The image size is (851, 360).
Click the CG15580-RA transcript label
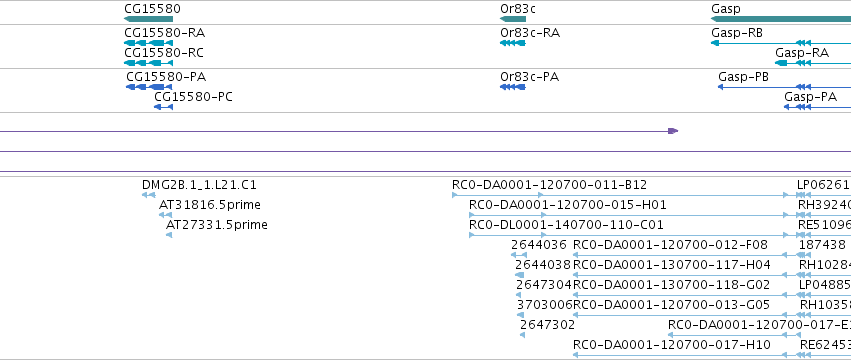pos(164,33)
